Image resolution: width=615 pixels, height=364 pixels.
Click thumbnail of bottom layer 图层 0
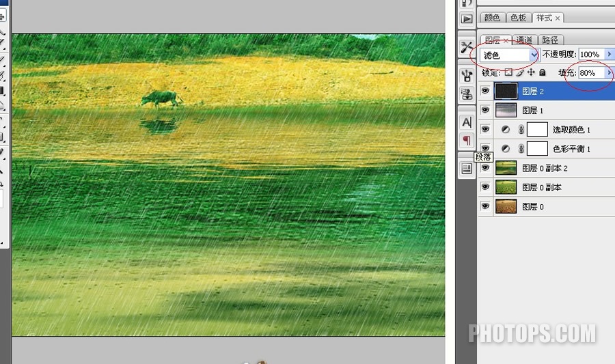(x=506, y=206)
